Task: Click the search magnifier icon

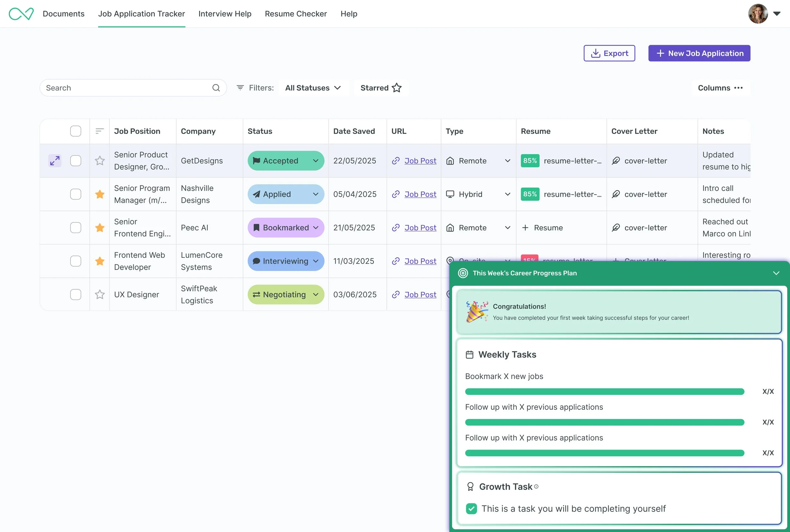Action: coord(216,88)
